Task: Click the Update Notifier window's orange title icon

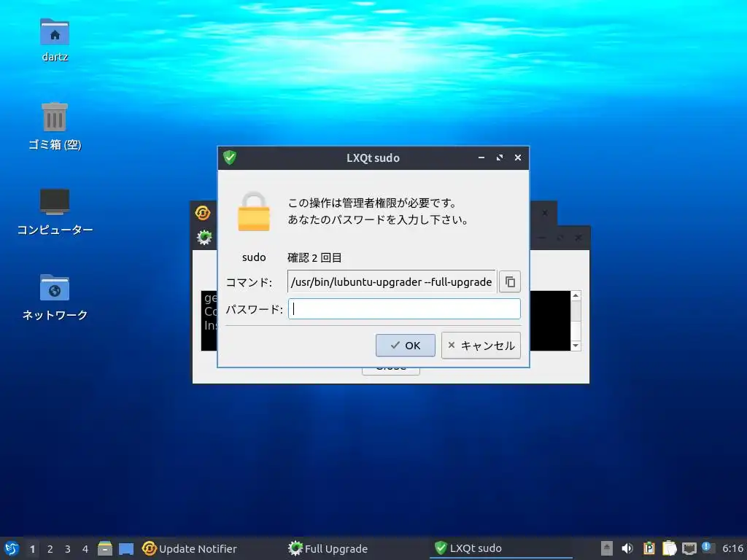Action: (x=203, y=213)
